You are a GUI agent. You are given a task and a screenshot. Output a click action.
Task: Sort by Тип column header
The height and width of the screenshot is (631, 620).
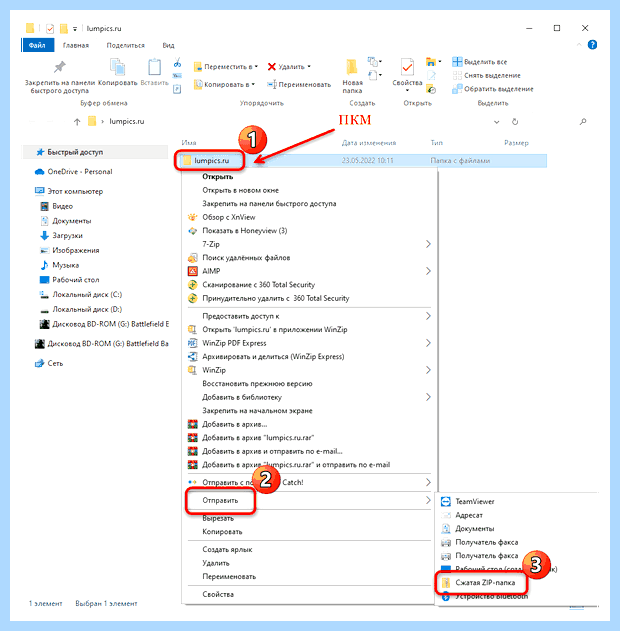pos(437,143)
